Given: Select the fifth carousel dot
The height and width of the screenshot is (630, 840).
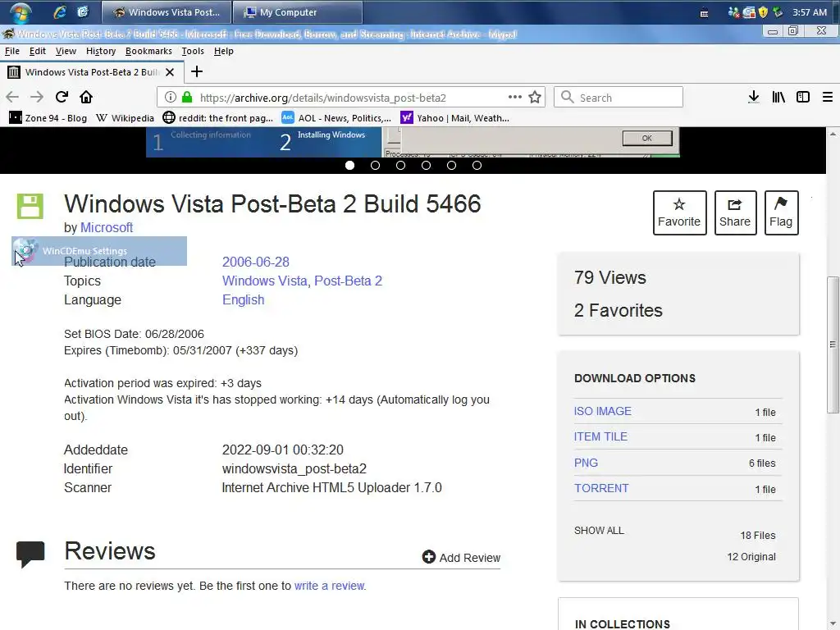Looking at the screenshot, I should pos(452,166).
